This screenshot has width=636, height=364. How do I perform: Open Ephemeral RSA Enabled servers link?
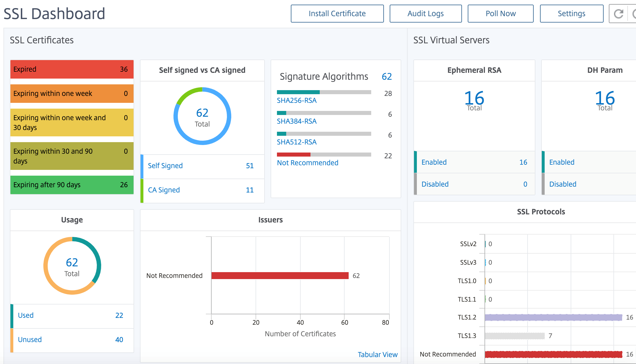point(434,162)
